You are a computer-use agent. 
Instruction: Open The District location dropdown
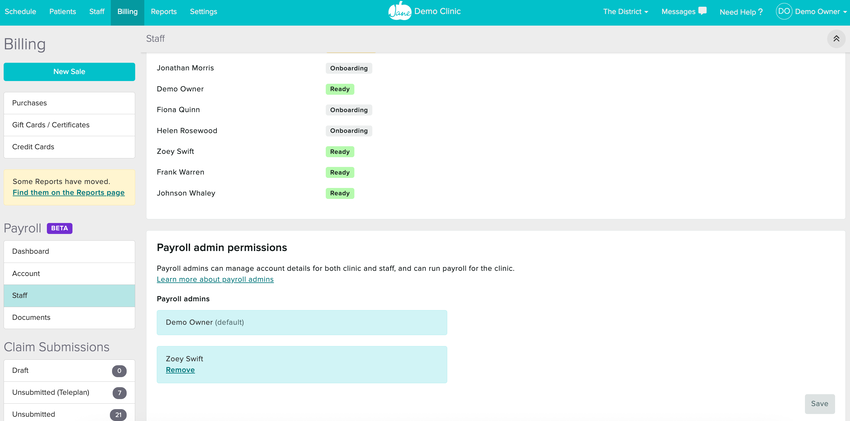click(x=625, y=12)
